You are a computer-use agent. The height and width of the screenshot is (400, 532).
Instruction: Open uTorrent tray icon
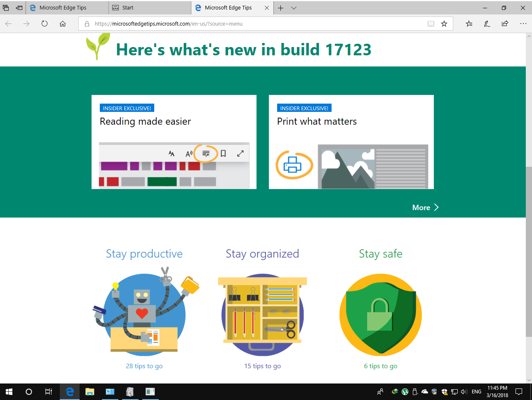(405, 392)
